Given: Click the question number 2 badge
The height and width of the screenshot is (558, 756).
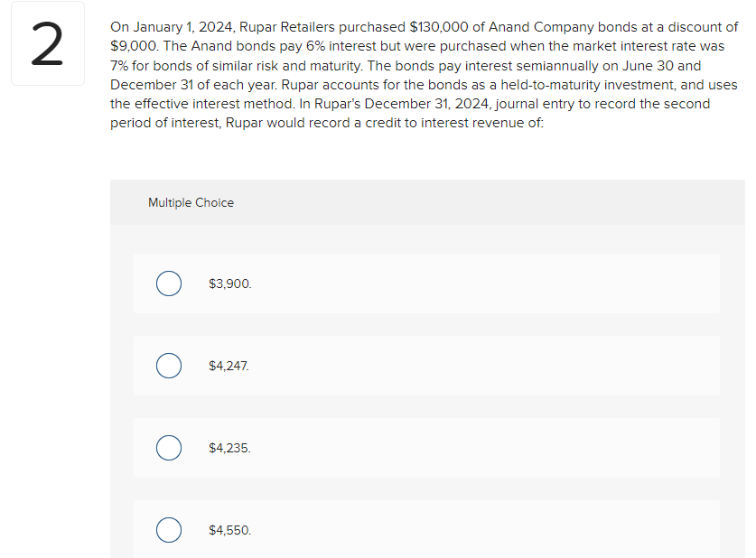Looking at the screenshot, I should (x=48, y=42).
